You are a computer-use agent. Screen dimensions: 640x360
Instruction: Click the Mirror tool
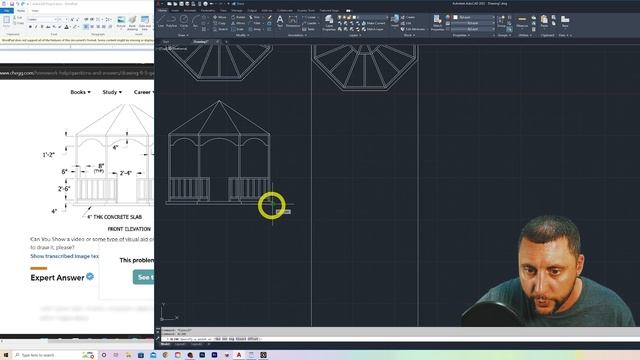(238, 23)
